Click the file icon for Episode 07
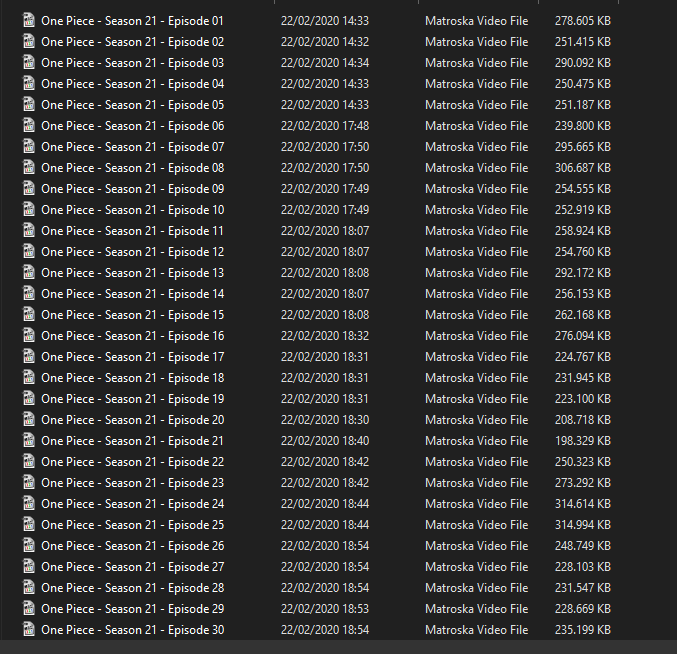The image size is (677, 654). (29, 146)
